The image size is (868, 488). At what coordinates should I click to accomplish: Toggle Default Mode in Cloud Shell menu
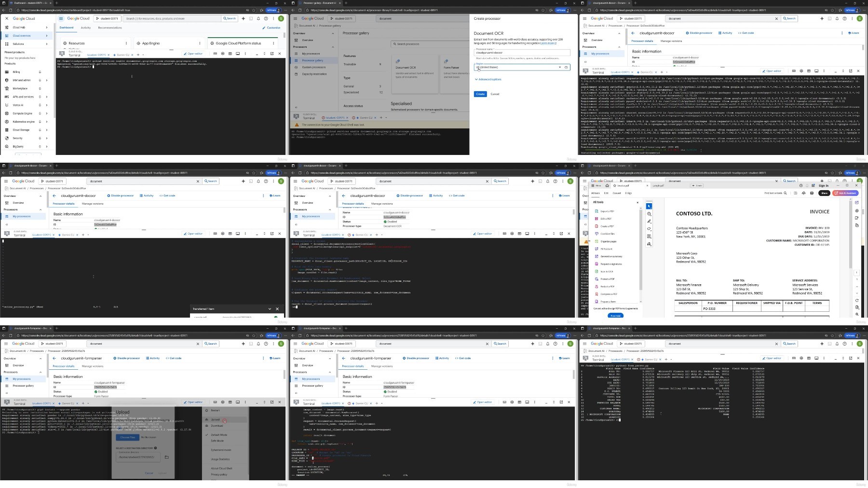(219, 435)
